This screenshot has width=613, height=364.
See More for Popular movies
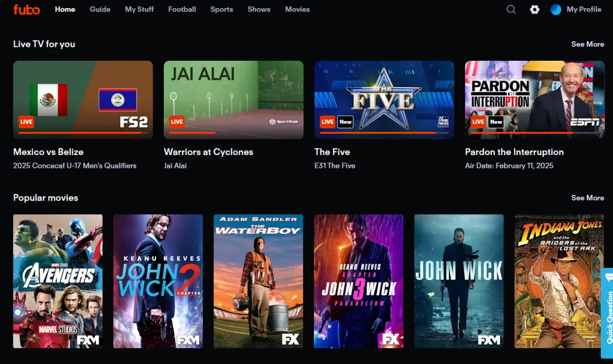(588, 198)
